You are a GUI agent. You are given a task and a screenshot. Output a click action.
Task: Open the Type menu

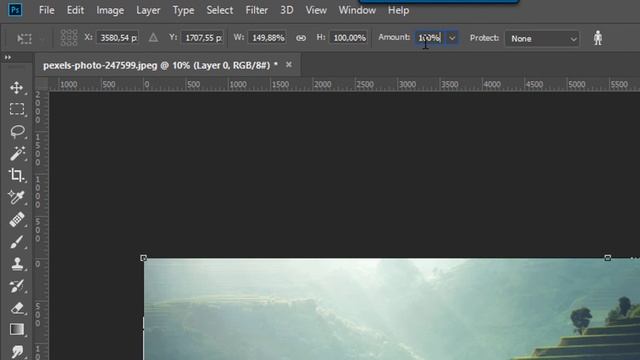[183, 10]
